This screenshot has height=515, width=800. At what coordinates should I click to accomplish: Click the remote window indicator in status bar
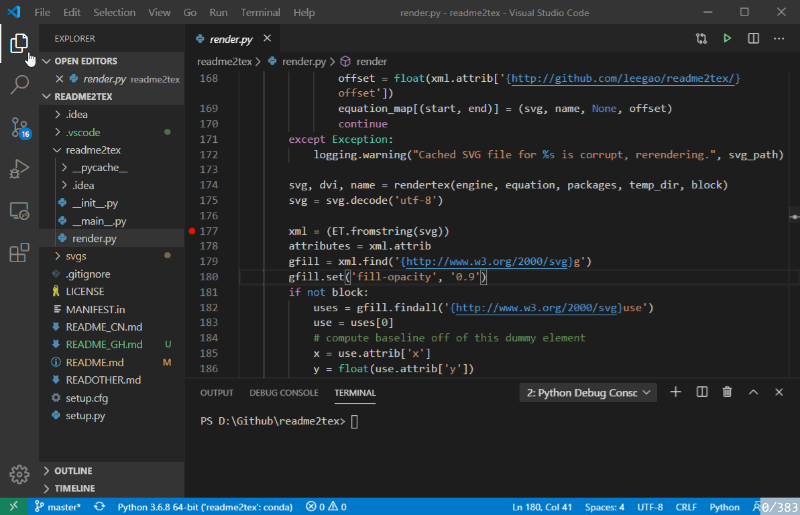[14, 506]
